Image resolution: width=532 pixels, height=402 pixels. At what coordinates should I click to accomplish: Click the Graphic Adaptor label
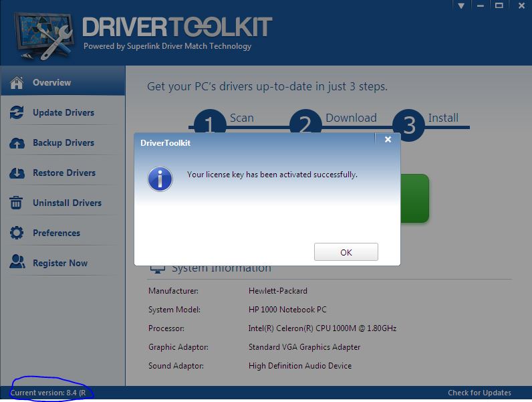click(178, 346)
